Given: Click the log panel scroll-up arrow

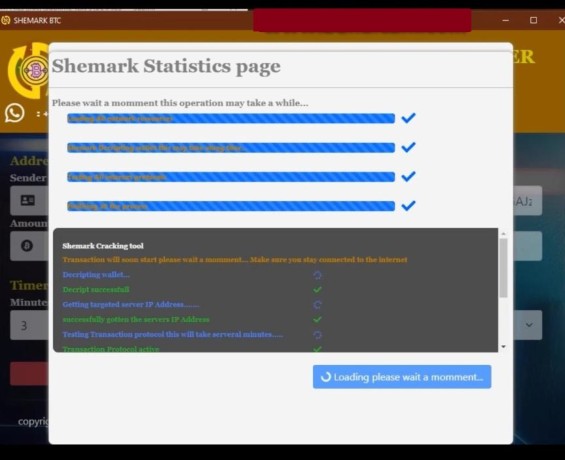Looking at the screenshot, I should click(503, 234).
